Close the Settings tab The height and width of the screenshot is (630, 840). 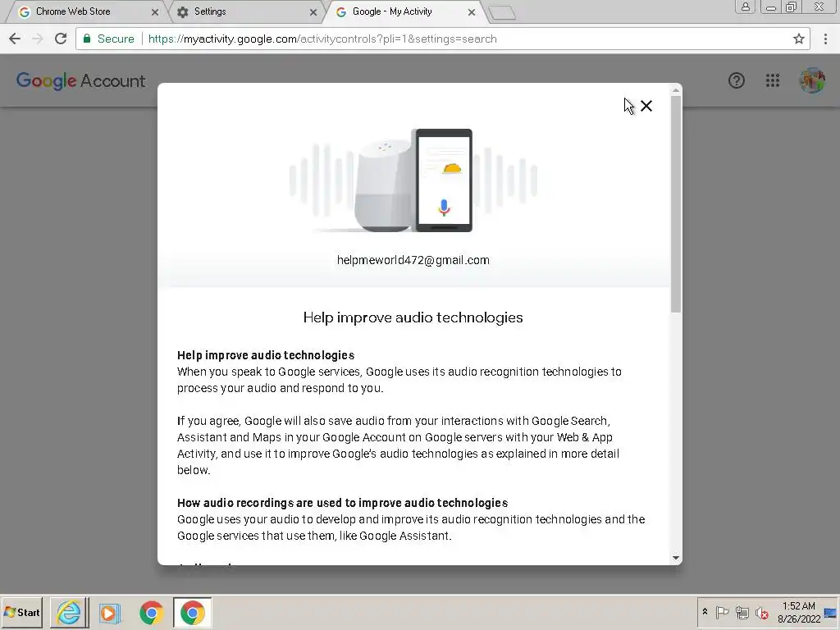point(313,11)
